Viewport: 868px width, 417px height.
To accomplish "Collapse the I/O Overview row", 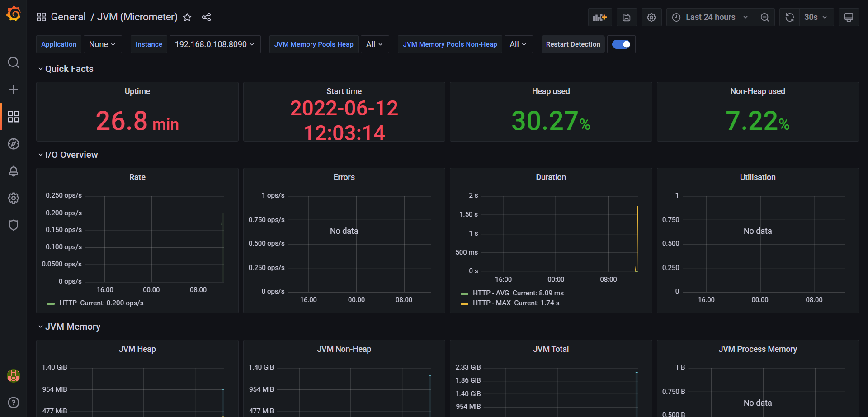I will (x=68, y=155).
